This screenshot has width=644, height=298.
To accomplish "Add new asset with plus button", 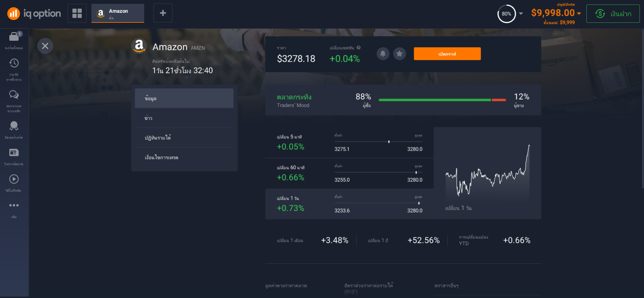I will tap(163, 13).
